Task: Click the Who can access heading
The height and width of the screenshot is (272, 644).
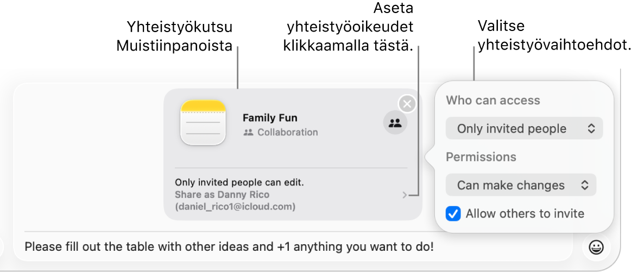Action: (x=493, y=101)
